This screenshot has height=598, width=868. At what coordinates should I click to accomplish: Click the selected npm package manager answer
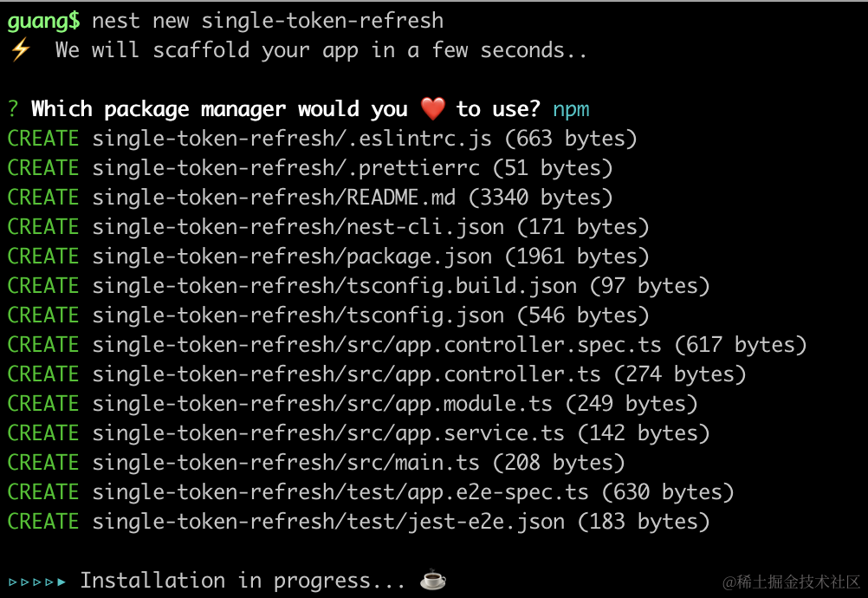click(x=571, y=109)
